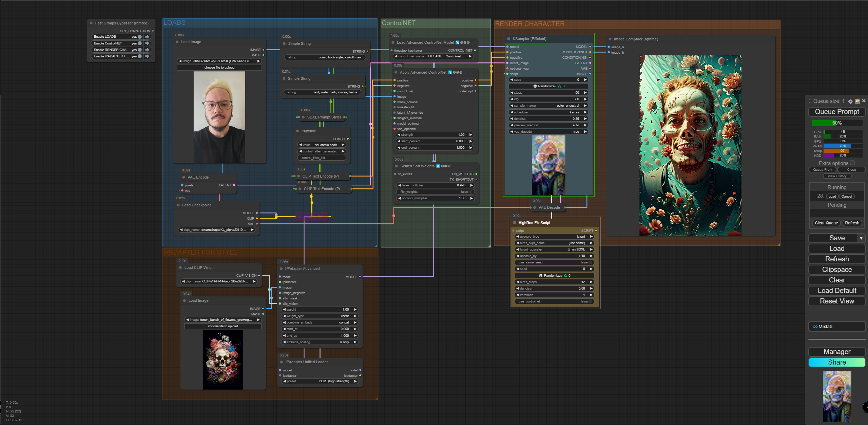Adjust ControlNet strength 1.00 slider
The width and height of the screenshot is (868, 425).
(x=435, y=135)
